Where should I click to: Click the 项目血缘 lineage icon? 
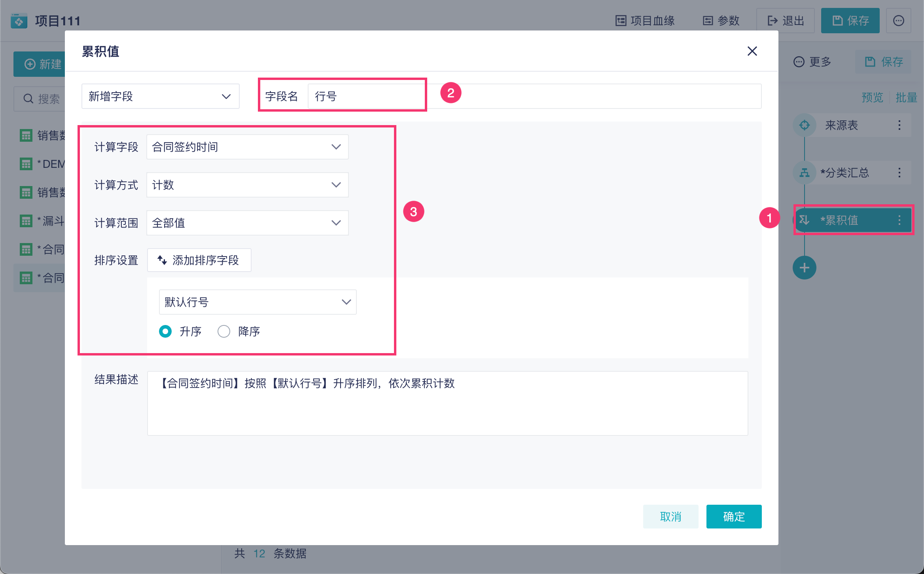tap(621, 21)
